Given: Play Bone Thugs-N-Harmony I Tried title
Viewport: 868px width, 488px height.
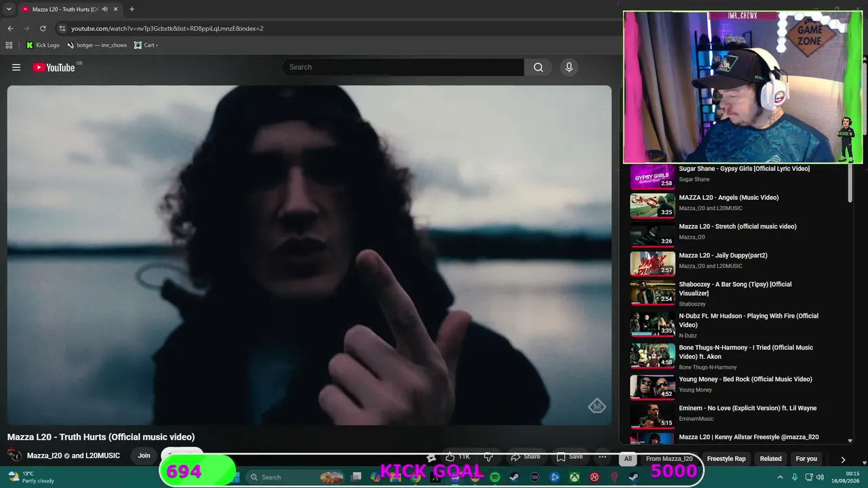Looking at the screenshot, I should click(746, 352).
